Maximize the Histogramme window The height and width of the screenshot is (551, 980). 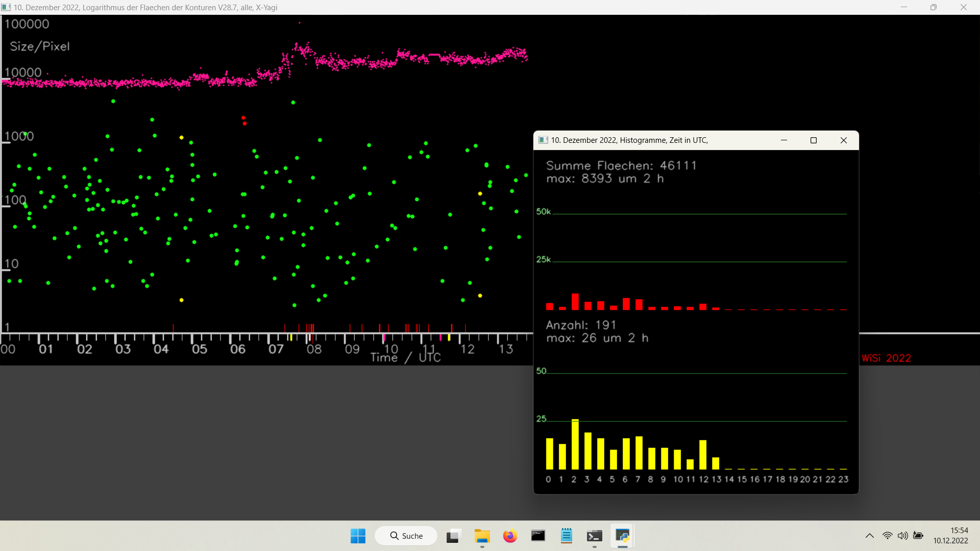pos(814,140)
